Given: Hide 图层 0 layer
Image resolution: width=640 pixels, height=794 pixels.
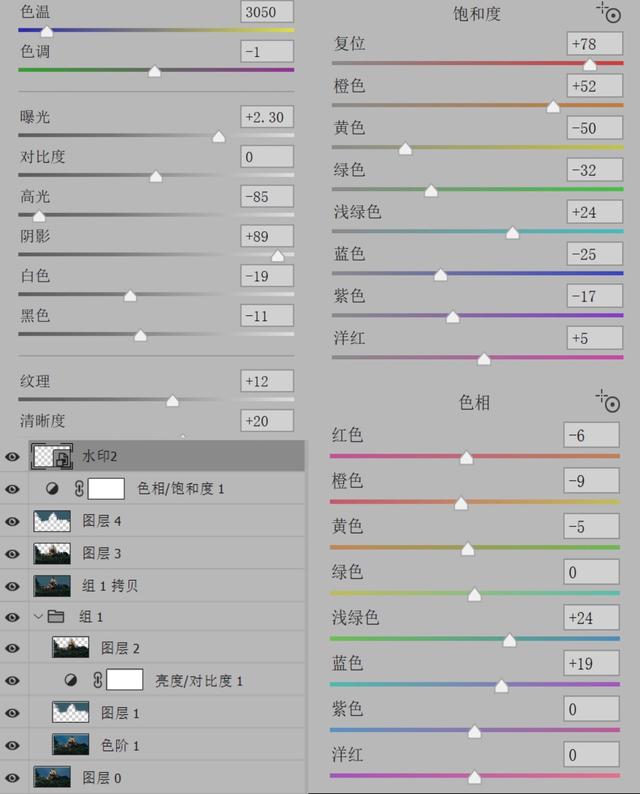Looking at the screenshot, I should (12, 778).
